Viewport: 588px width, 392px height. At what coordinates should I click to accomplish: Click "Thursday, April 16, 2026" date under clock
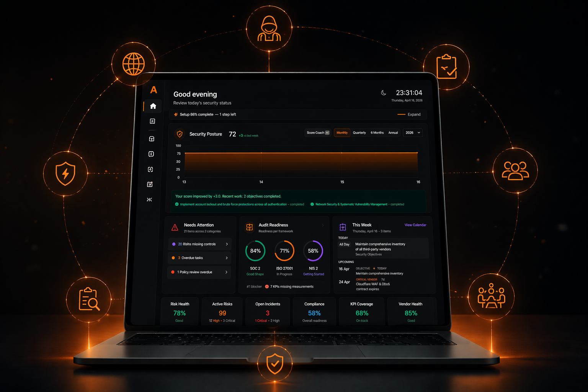pos(407,101)
